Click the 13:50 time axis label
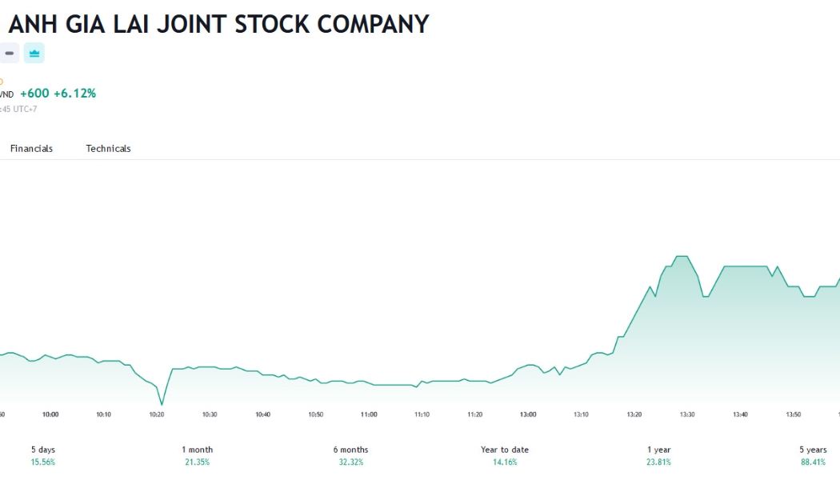Image resolution: width=840 pixels, height=504 pixels. [x=794, y=414]
